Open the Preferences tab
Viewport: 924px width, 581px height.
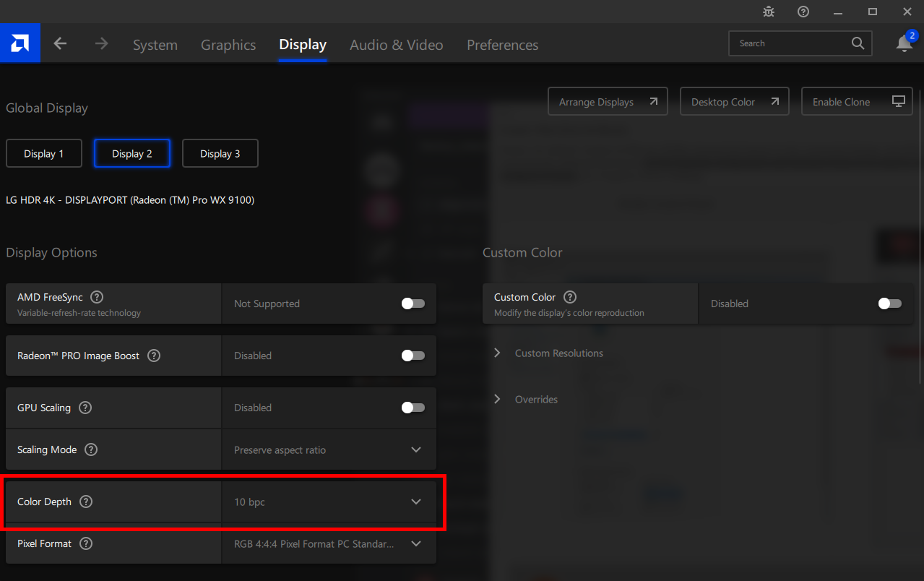(502, 45)
